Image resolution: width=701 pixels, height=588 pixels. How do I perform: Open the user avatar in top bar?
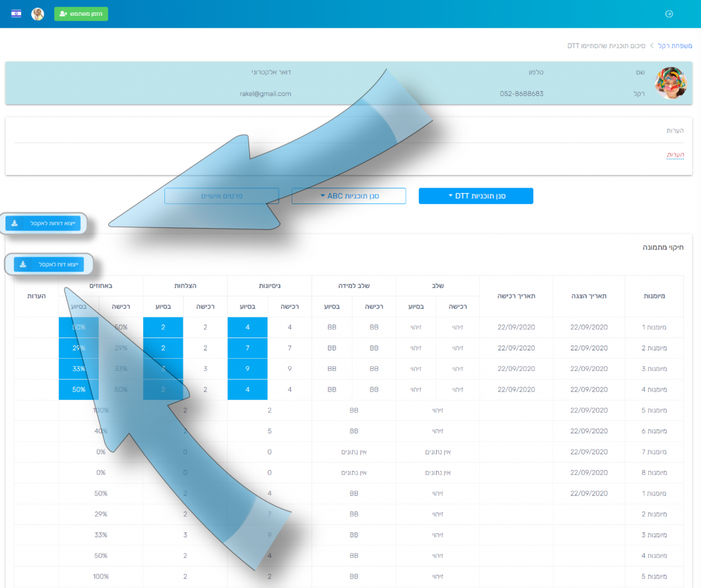coord(38,14)
